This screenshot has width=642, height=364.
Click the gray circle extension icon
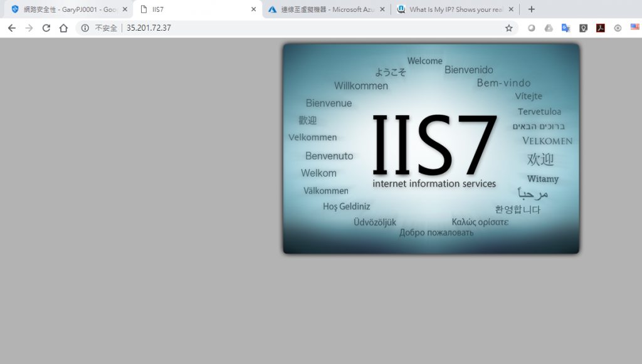[532, 28]
